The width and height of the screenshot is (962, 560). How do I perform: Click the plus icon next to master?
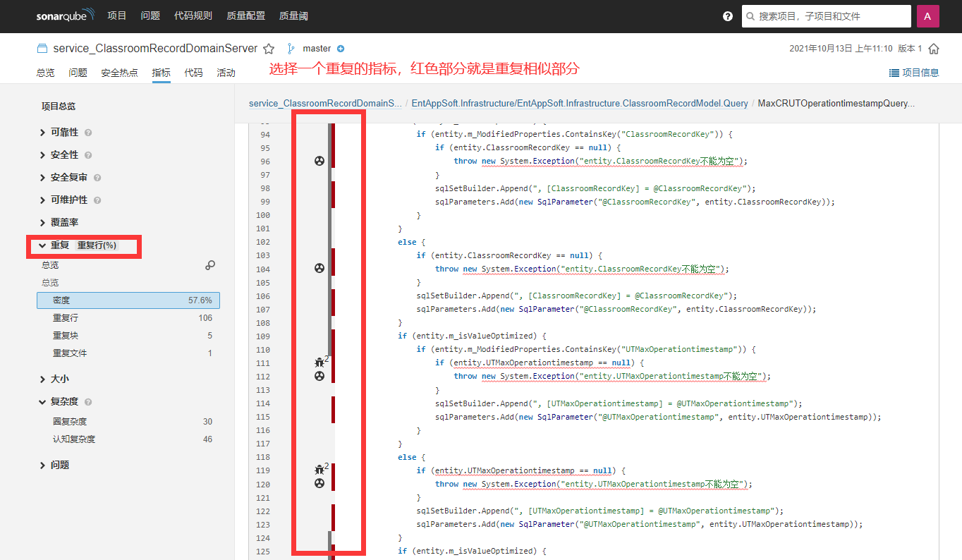click(x=341, y=49)
